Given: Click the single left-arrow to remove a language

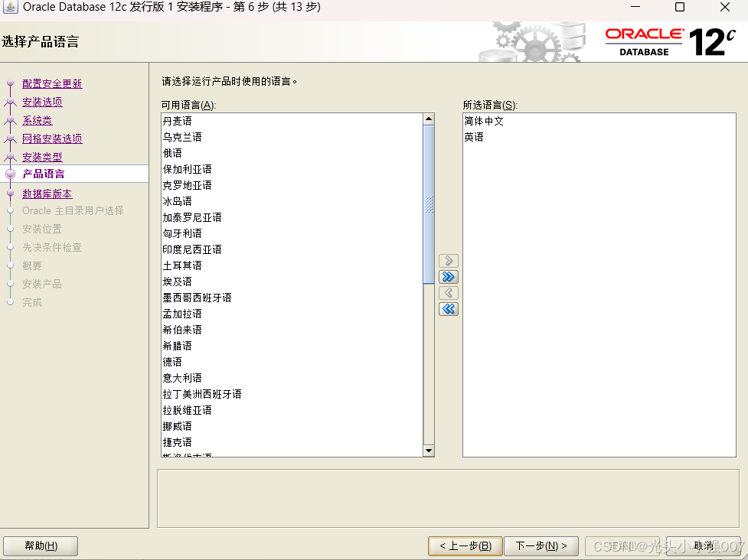Looking at the screenshot, I should click(448, 292).
